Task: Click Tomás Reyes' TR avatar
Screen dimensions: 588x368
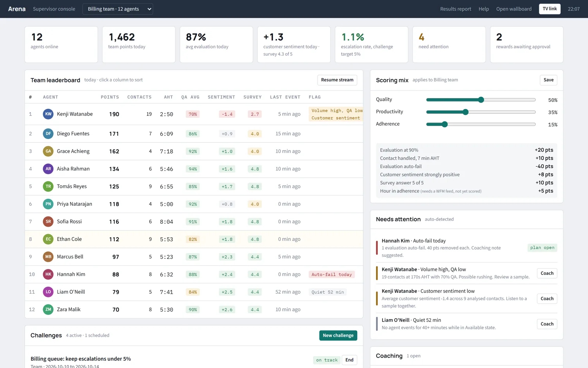Action: (48, 187)
